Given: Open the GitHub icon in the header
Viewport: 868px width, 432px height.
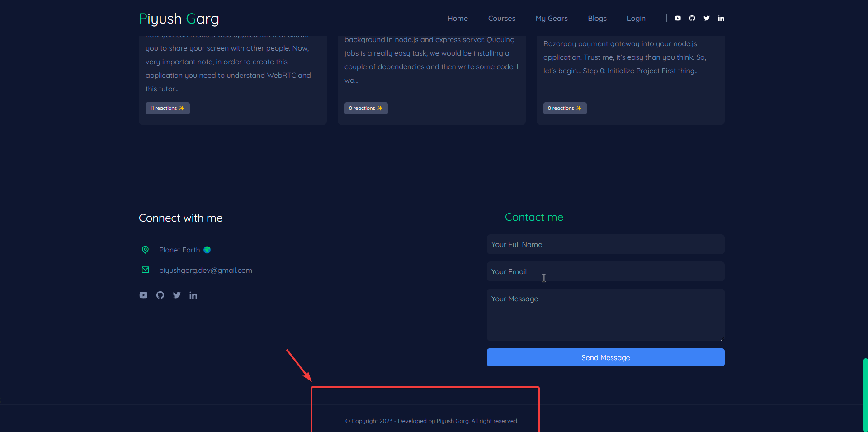Looking at the screenshot, I should click(x=692, y=18).
